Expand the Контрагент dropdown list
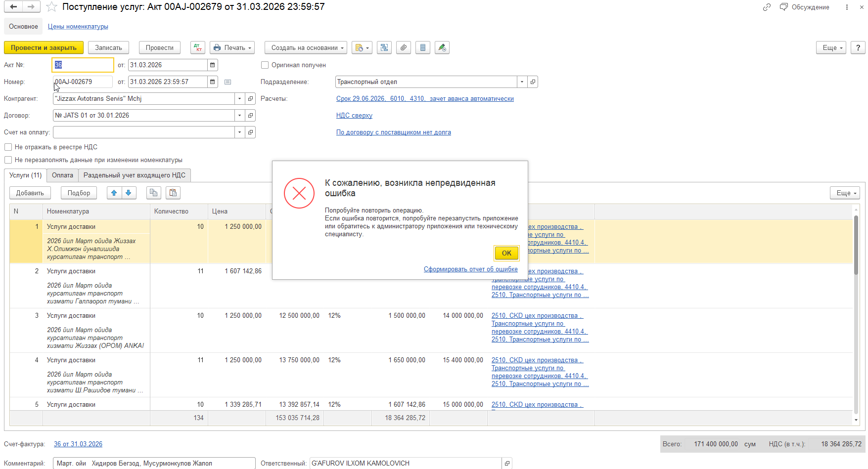The width and height of the screenshot is (868, 469). [x=240, y=98]
